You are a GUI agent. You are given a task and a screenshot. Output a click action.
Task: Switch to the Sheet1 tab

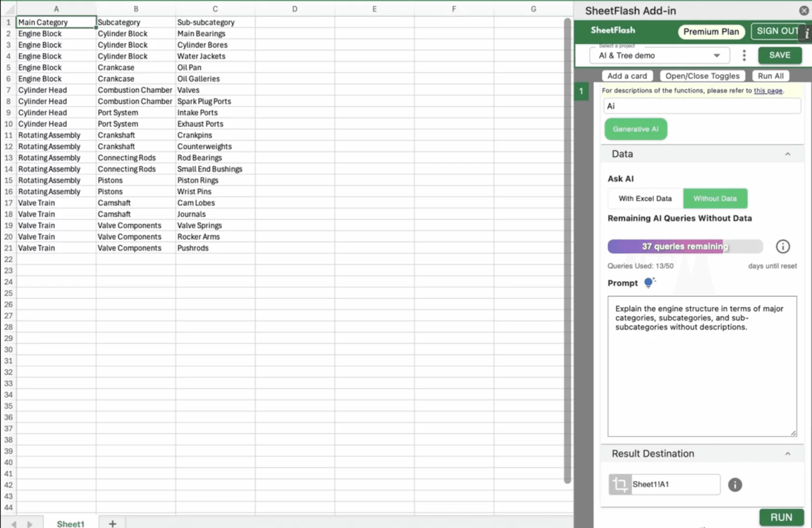pos(70,524)
